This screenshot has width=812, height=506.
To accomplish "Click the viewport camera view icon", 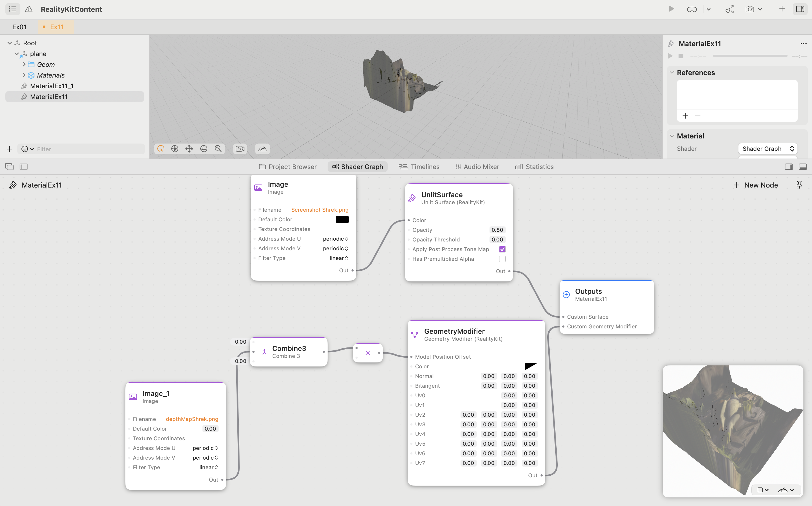I will 240,149.
